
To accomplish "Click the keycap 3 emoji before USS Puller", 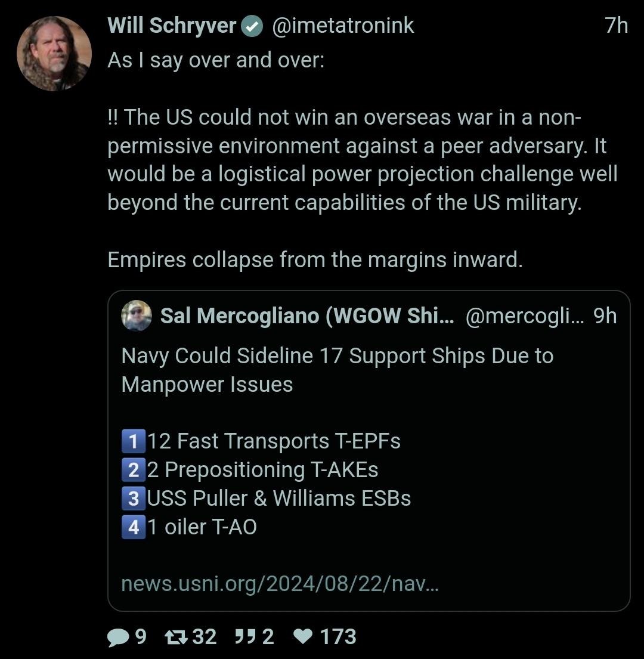I will (x=134, y=499).
